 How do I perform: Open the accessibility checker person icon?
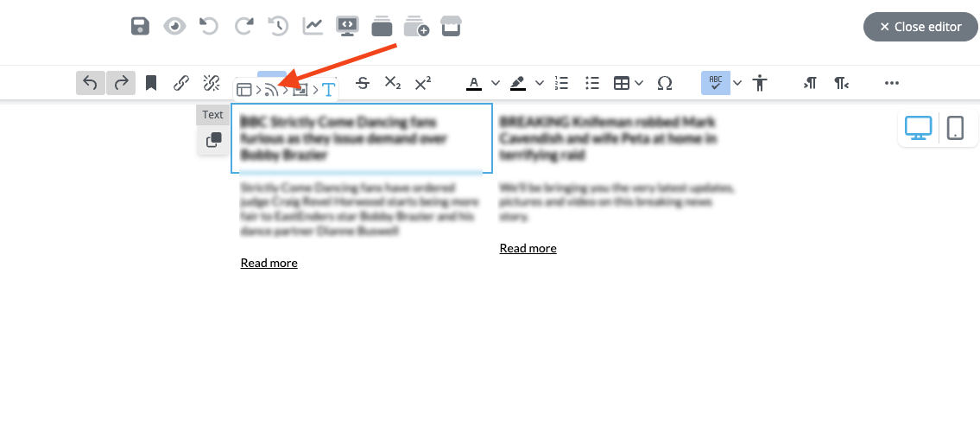(760, 83)
